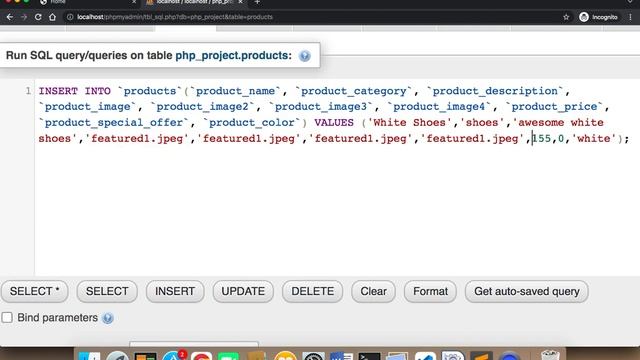Clear the SQL query box
Image resolution: width=640 pixels, height=360 pixels.
[373, 291]
